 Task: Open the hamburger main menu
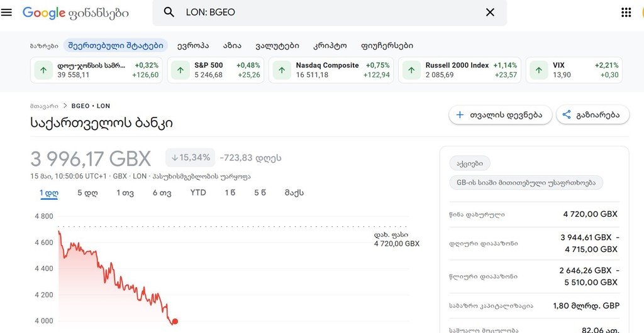point(6,13)
